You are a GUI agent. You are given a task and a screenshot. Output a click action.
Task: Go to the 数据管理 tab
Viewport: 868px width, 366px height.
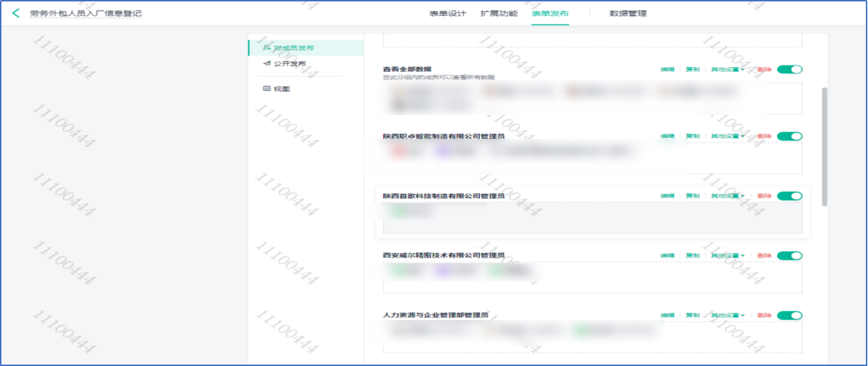click(628, 13)
